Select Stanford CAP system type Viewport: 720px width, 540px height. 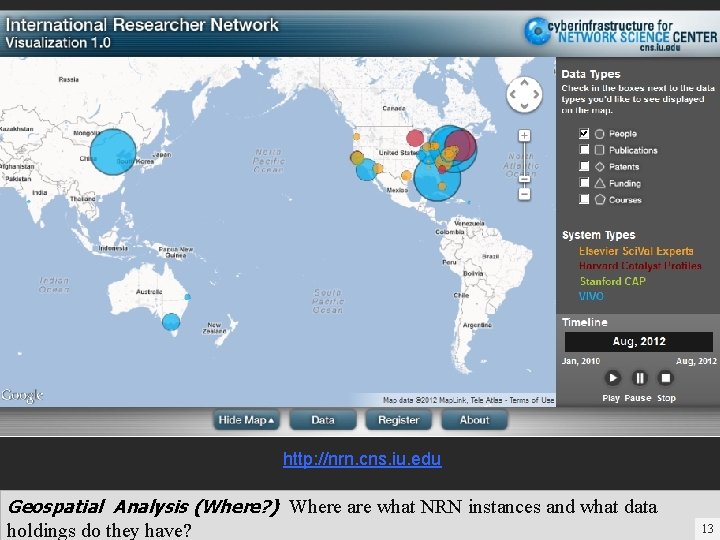[x=612, y=281]
